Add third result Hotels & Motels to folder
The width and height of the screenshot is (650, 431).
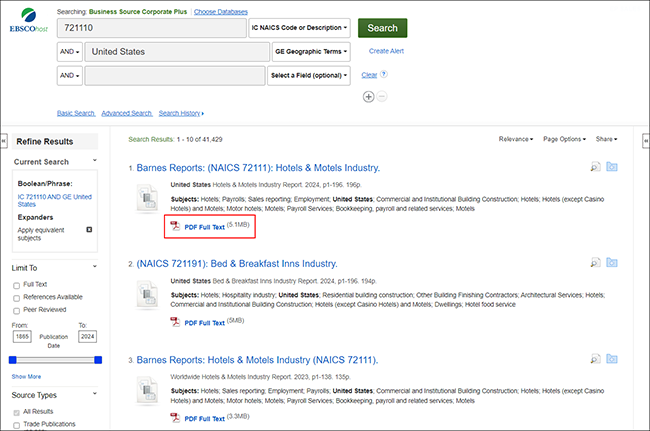[x=612, y=358]
